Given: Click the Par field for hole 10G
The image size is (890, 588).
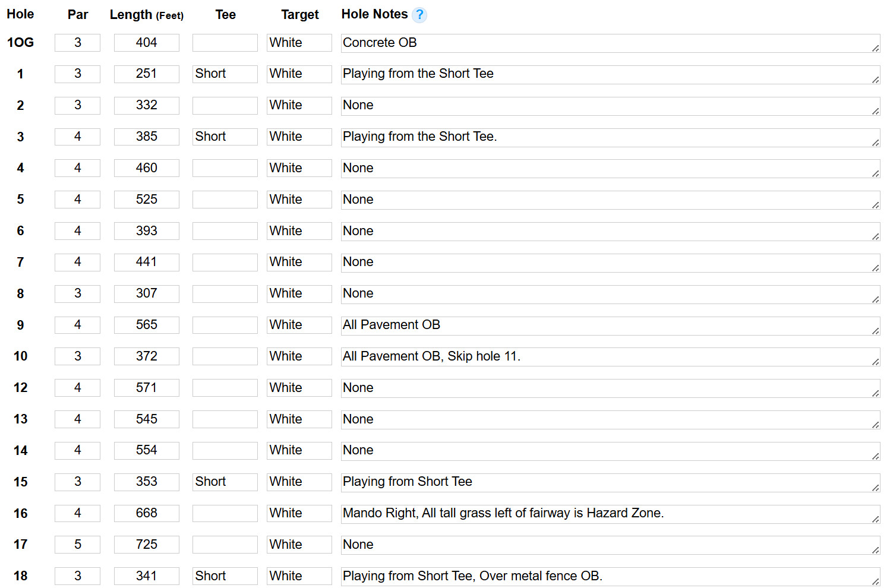Looking at the screenshot, I should [77, 43].
